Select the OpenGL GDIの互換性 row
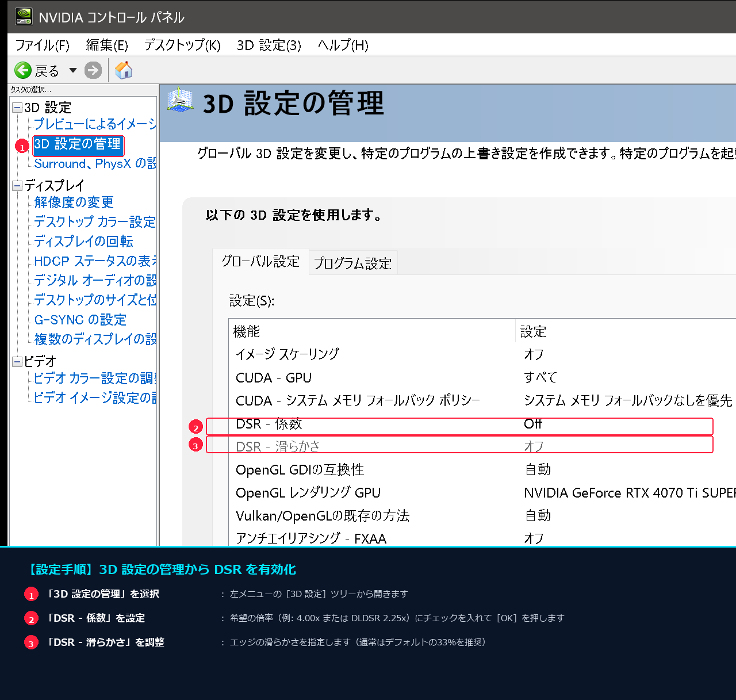 482,469
